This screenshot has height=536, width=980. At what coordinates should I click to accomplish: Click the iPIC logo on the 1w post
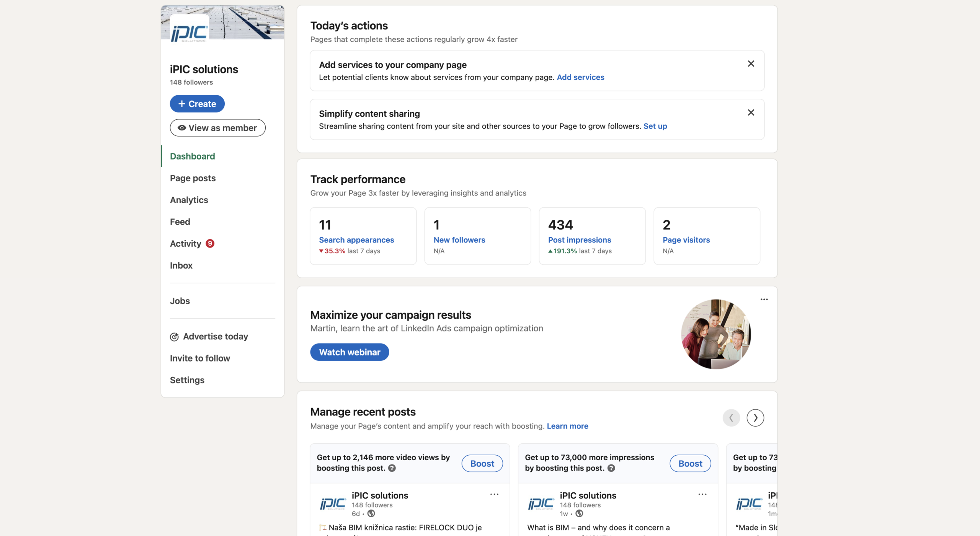[x=541, y=504]
